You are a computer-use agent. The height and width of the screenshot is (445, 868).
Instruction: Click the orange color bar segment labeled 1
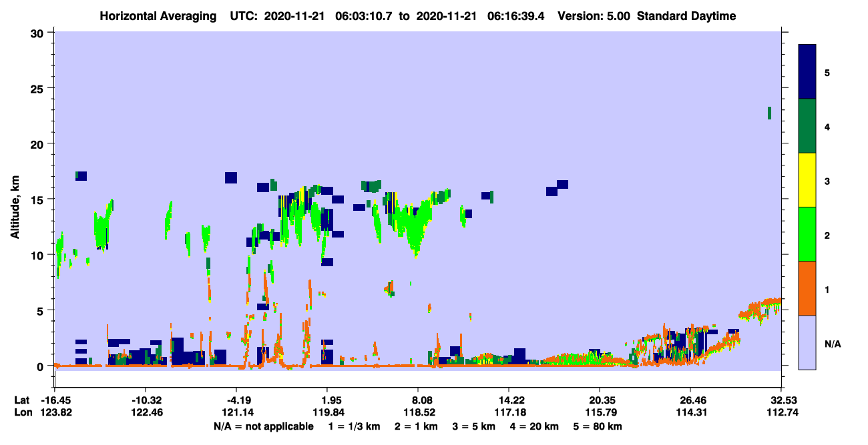[807, 288]
